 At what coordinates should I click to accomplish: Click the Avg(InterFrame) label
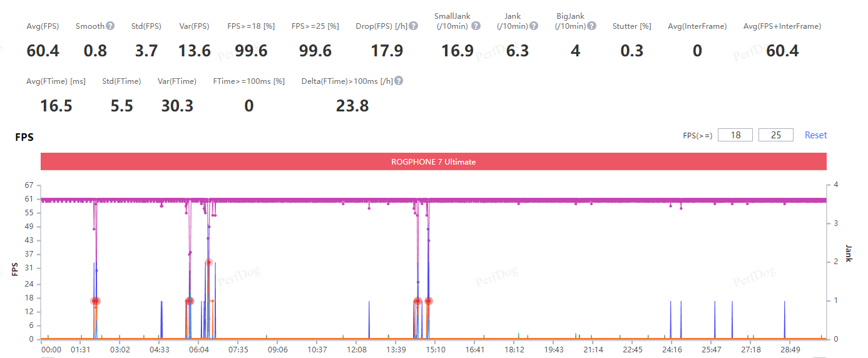coord(697,26)
